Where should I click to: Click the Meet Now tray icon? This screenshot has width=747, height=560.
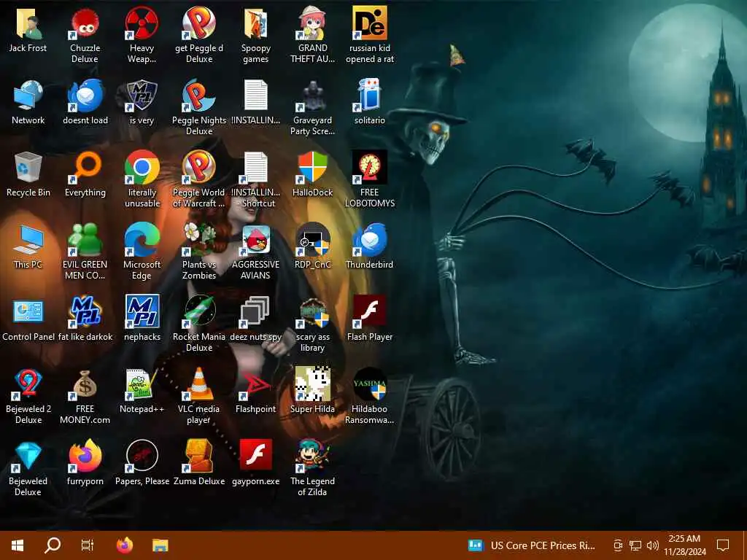coord(618,545)
